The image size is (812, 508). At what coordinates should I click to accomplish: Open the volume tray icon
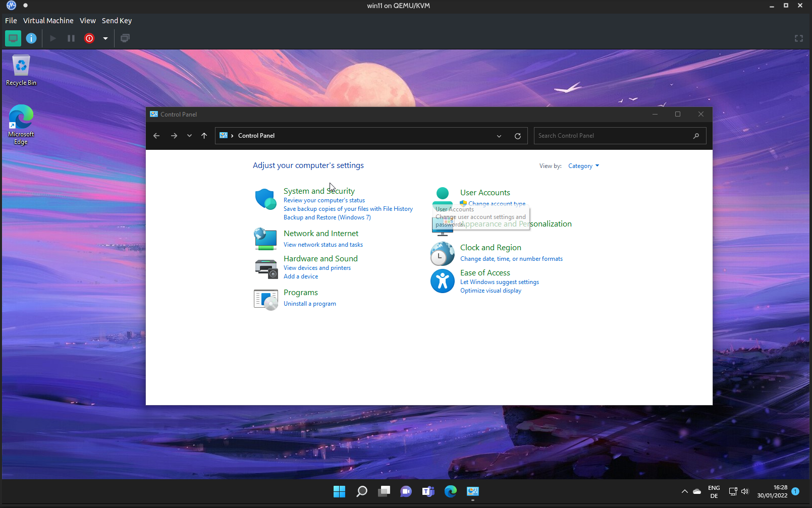745,491
